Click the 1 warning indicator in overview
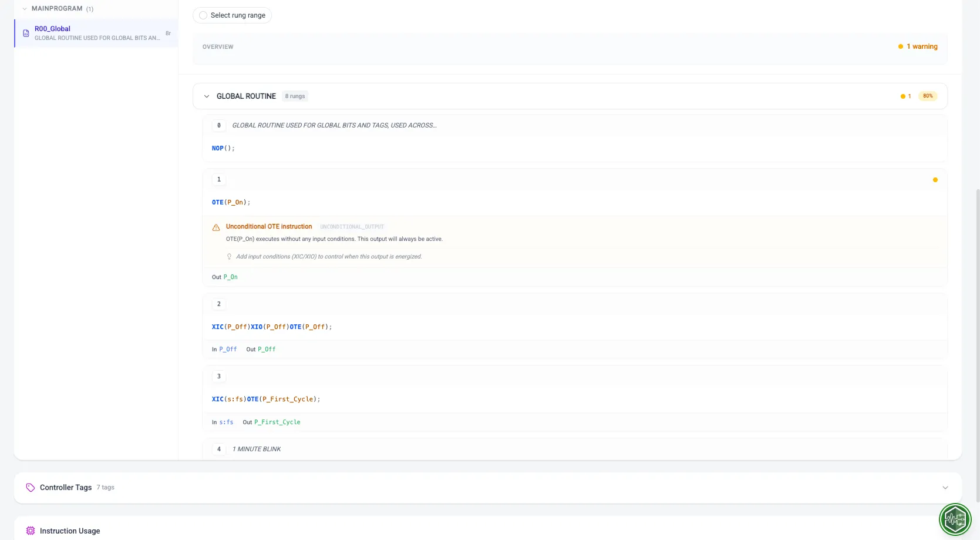Viewport: 980px width, 540px height. click(918, 46)
